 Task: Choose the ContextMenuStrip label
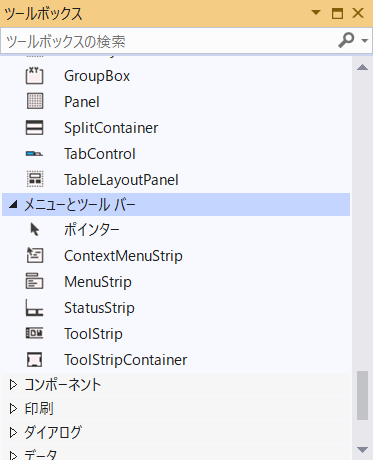tap(123, 256)
